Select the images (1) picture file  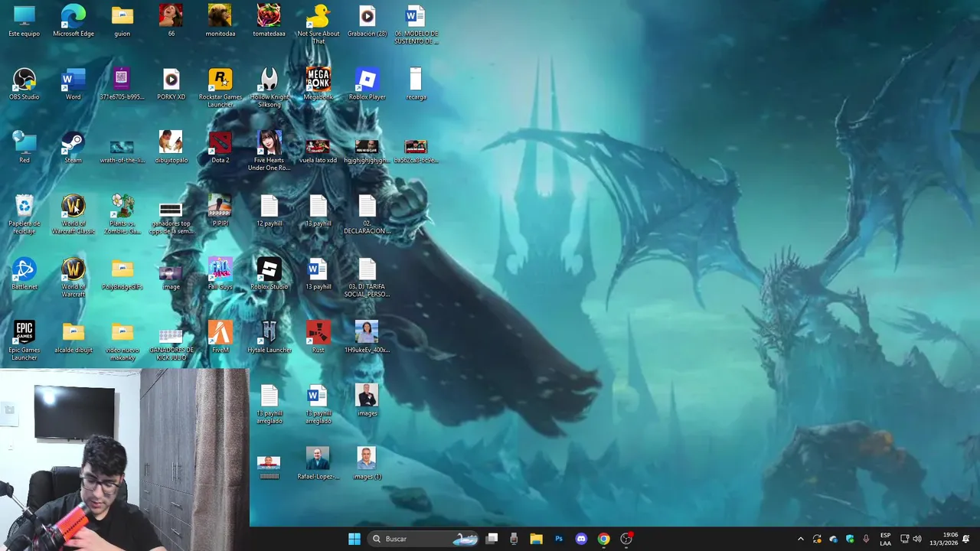(x=367, y=464)
